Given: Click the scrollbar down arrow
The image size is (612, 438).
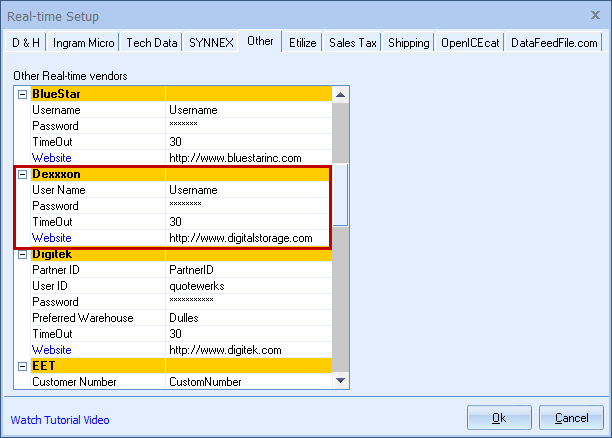Looking at the screenshot, I should (340, 380).
